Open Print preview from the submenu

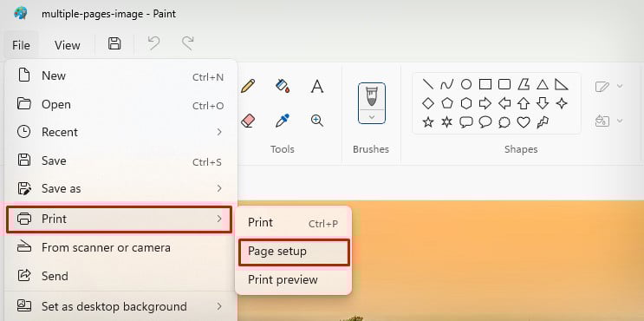pos(293,280)
